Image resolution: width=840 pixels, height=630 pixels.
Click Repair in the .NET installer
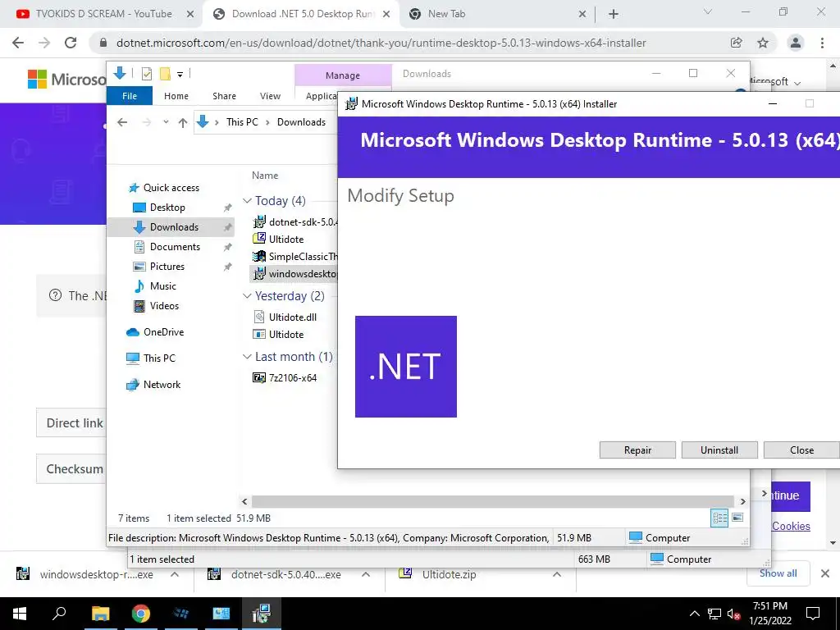tap(637, 450)
